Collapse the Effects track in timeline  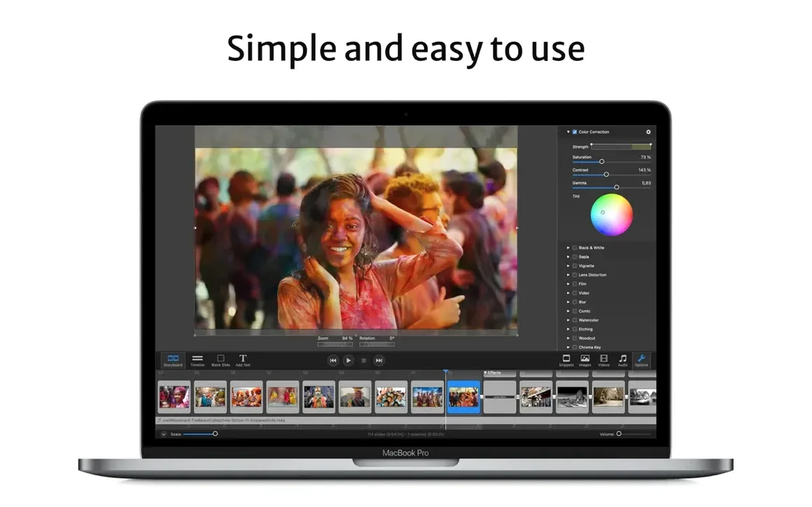pyautogui.click(x=485, y=373)
